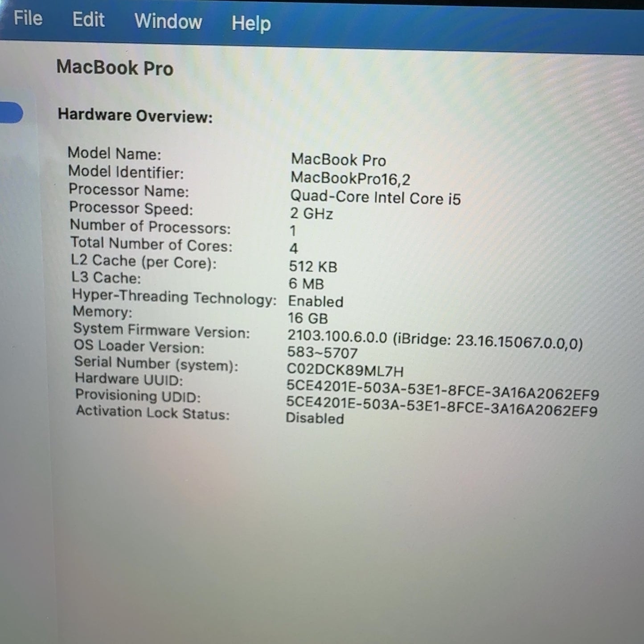Image resolution: width=644 pixels, height=644 pixels.
Task: Select the Model Name value MacBook Pro
Action: pos(338,160)
